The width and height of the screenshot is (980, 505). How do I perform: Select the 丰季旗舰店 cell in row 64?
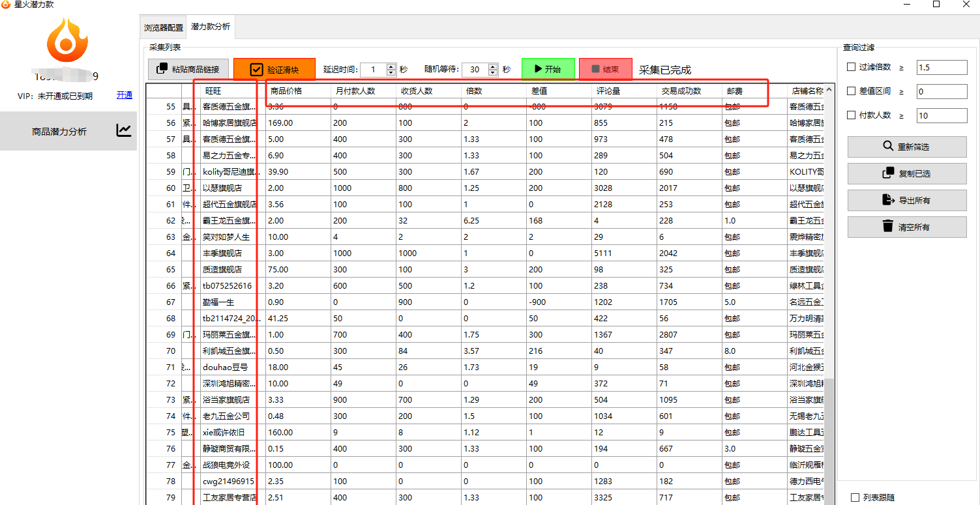[x=233, y=253]
